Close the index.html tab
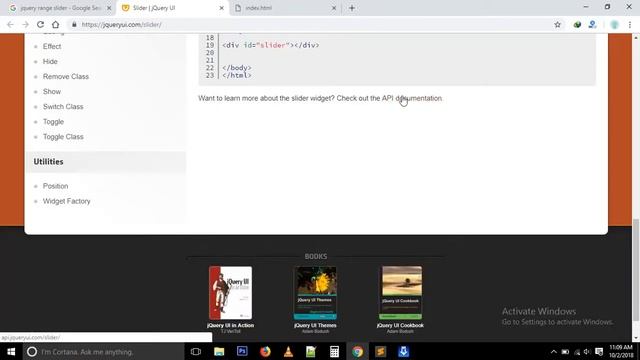The width and height of the screenshot is (640, 360). (x=334, y=8)
